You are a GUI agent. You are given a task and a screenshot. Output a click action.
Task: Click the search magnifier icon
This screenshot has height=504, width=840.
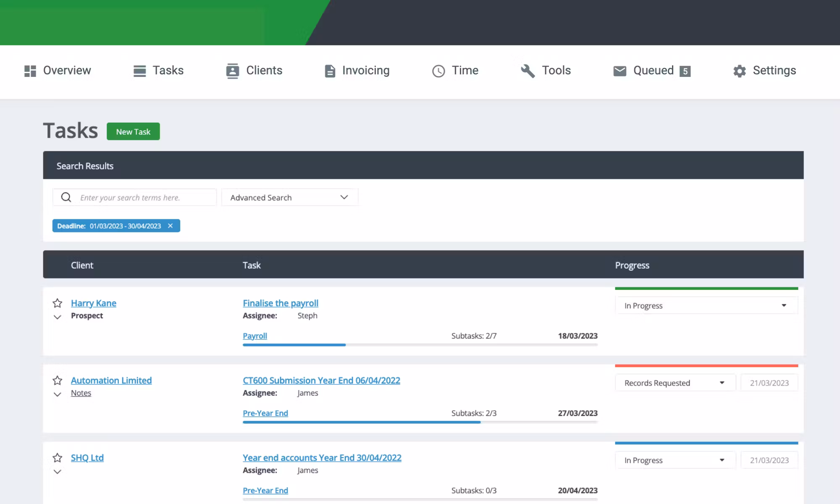(66, 197)
